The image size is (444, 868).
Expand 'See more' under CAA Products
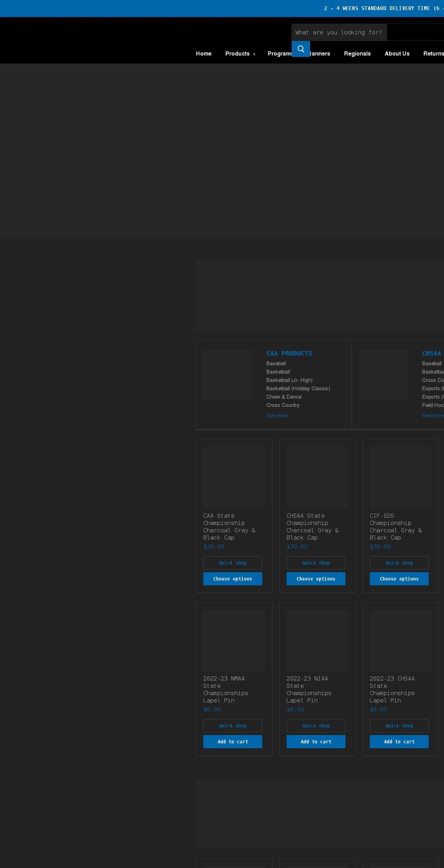(x=277, y=416)
